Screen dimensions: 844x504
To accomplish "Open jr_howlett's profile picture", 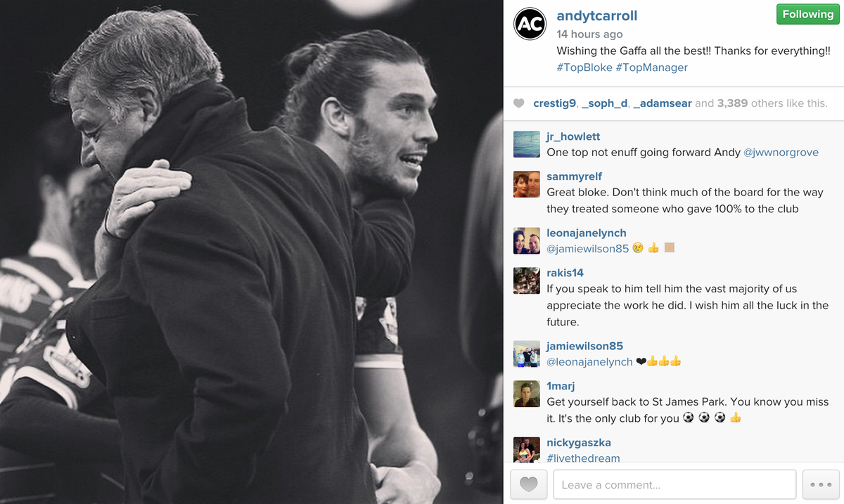I will tap(527, 144).
